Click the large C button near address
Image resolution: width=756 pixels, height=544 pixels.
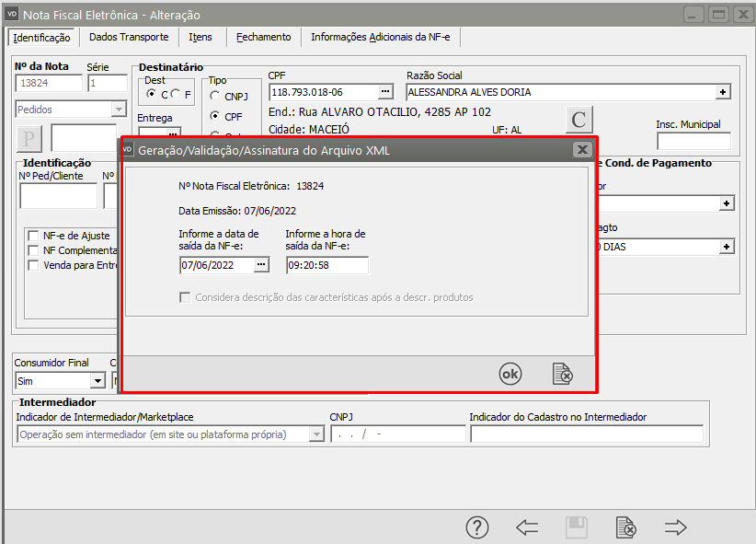[x=578, y=121]
